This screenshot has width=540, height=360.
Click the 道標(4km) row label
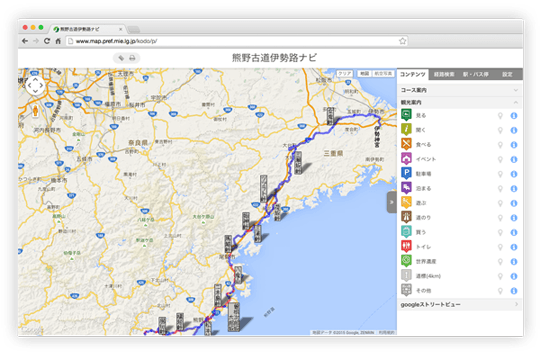428,276
